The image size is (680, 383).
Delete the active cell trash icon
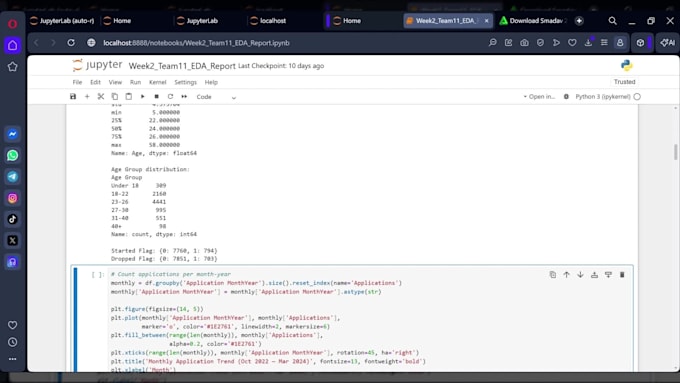(622, 275)
